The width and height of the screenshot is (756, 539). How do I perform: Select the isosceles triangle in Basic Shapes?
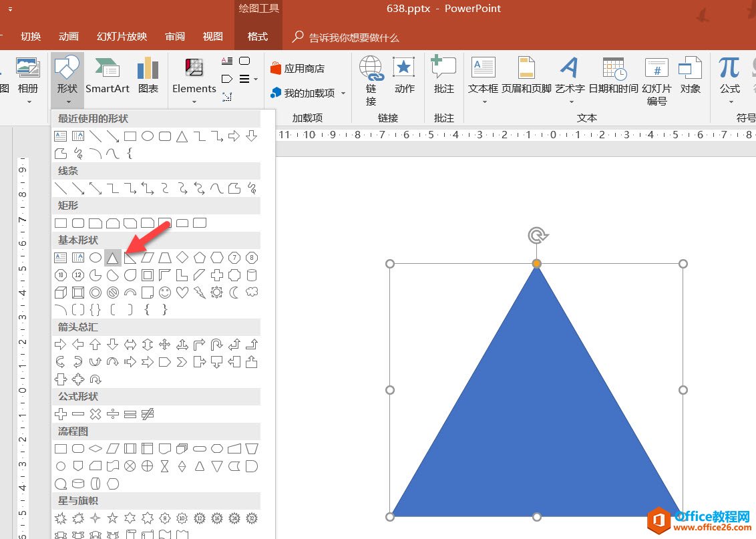113,258
